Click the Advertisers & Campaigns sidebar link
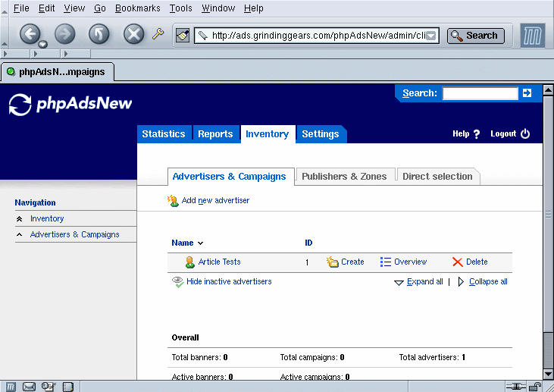Viewport: 554px width, 392px height. (x=74, y=235)
